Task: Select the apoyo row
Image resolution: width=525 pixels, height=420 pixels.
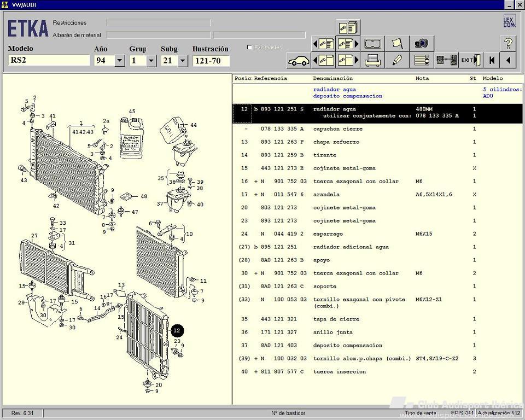Action: 377,260
